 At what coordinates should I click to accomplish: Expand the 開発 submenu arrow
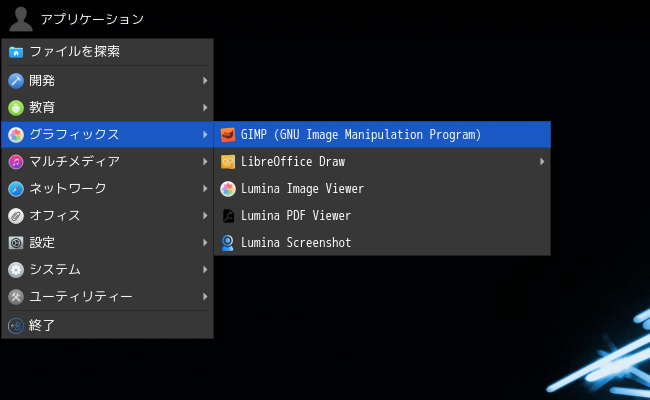(x=205, y=81)
